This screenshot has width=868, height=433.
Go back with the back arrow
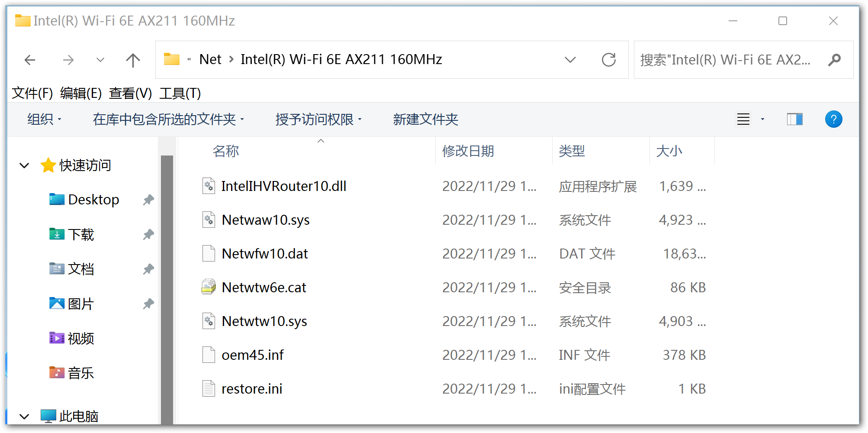point(30,60)
